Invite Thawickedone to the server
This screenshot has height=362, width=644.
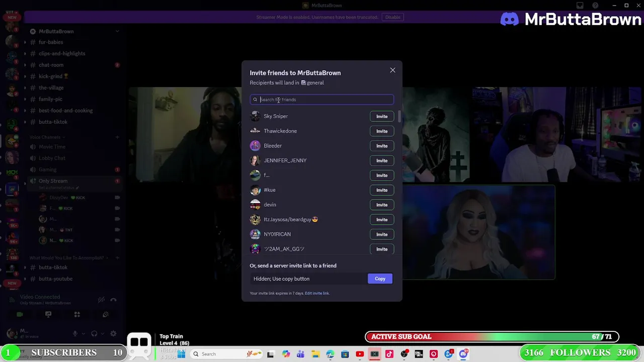382,131
